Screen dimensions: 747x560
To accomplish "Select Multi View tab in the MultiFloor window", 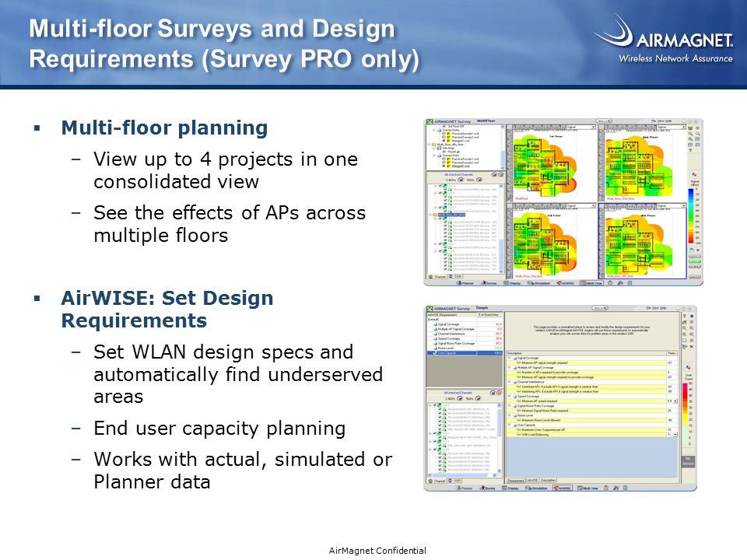I will point(591,283).
